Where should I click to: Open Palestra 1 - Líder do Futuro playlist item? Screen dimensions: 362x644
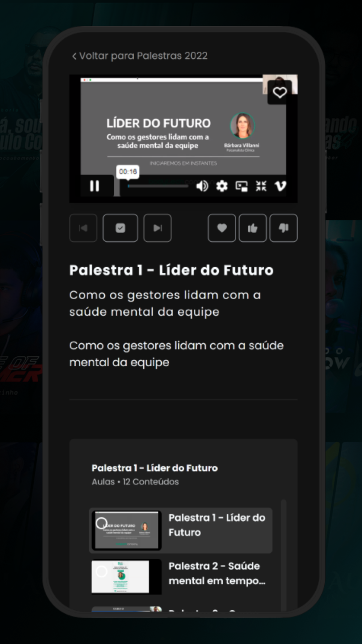[x=181, y=530]
